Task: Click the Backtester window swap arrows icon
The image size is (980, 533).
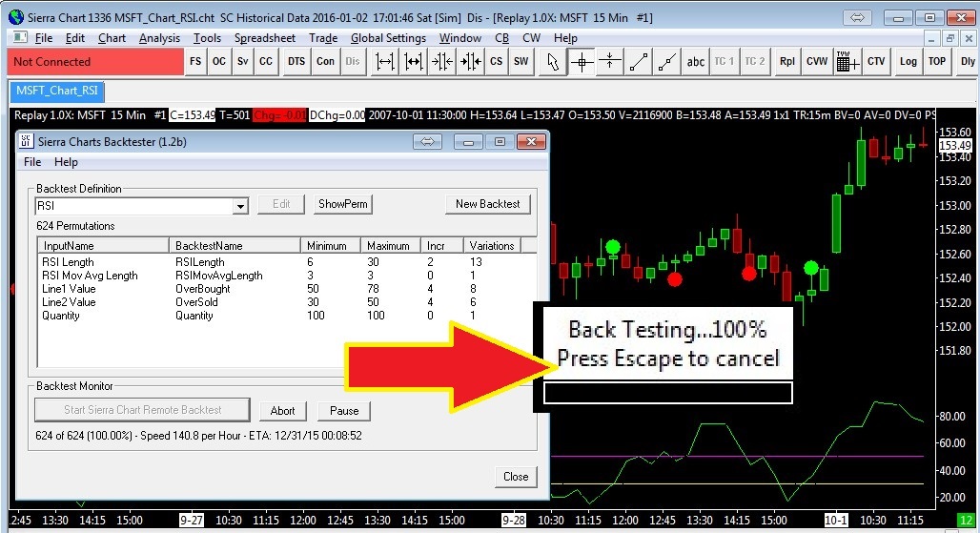Action: 427,142
